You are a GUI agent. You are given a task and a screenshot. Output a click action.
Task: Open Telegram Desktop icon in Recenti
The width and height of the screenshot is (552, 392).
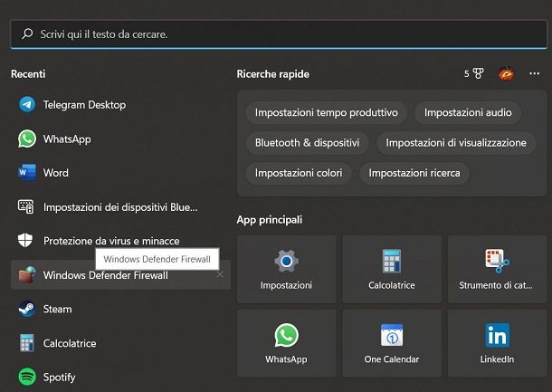tap(27, 105)
